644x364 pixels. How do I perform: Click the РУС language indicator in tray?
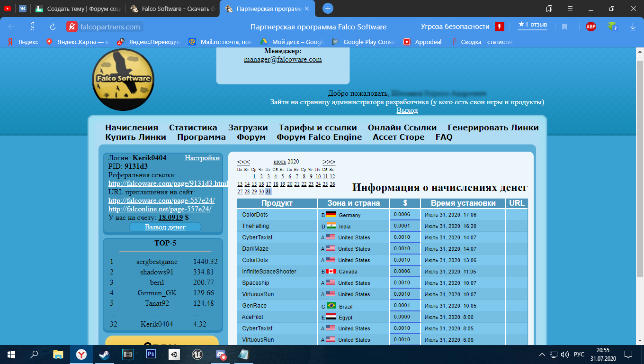pos(579,355)
